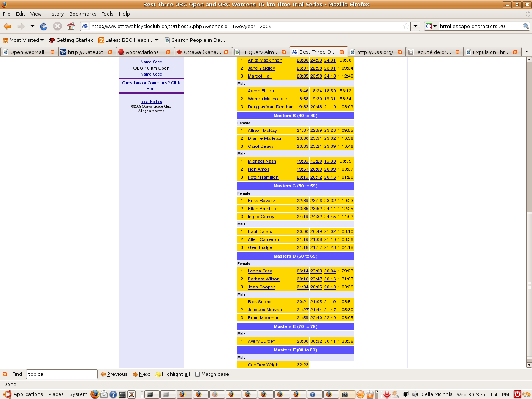Click the Home icon in the toolbar
Screen dimensions: 532x399
coord(71,26)
